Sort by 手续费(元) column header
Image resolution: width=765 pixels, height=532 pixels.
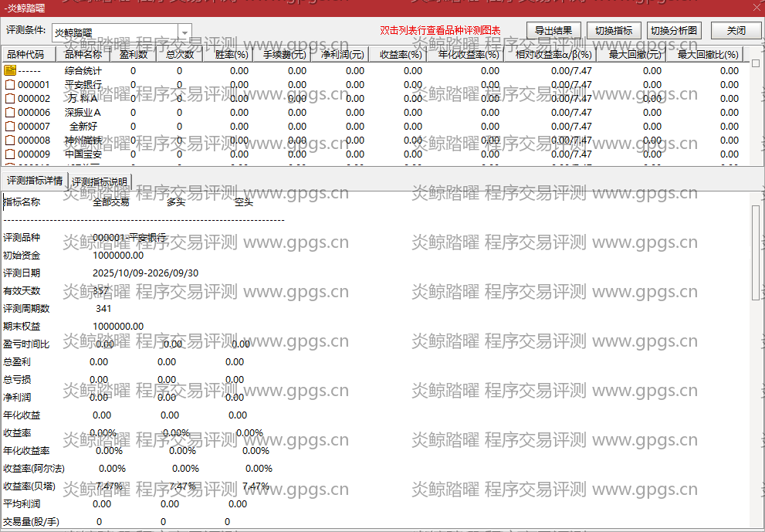[284, 54]
